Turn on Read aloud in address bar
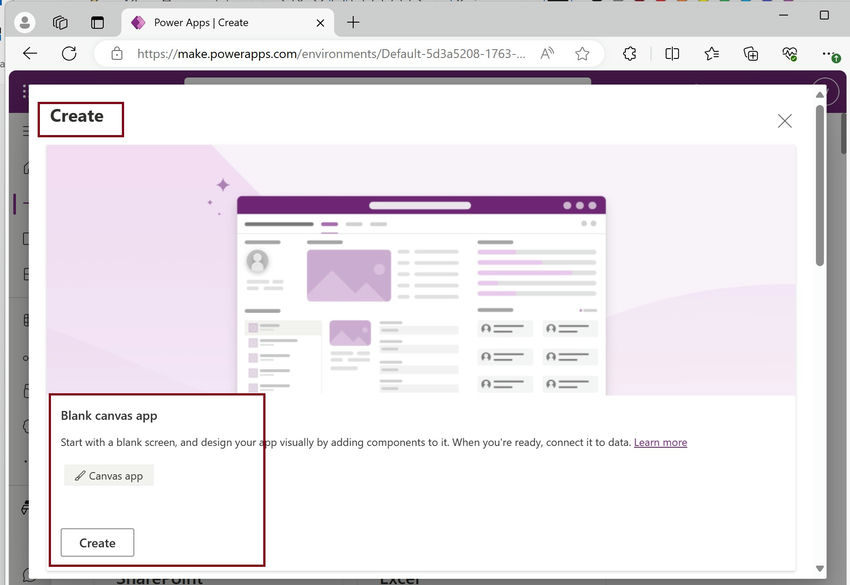 [547, 53]
